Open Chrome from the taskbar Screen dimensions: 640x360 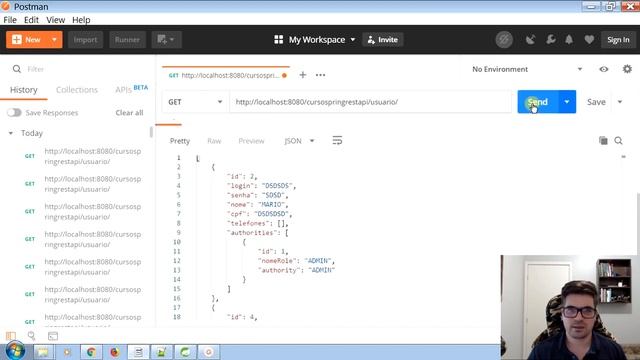pyautogui.click(x=91, y=352)
